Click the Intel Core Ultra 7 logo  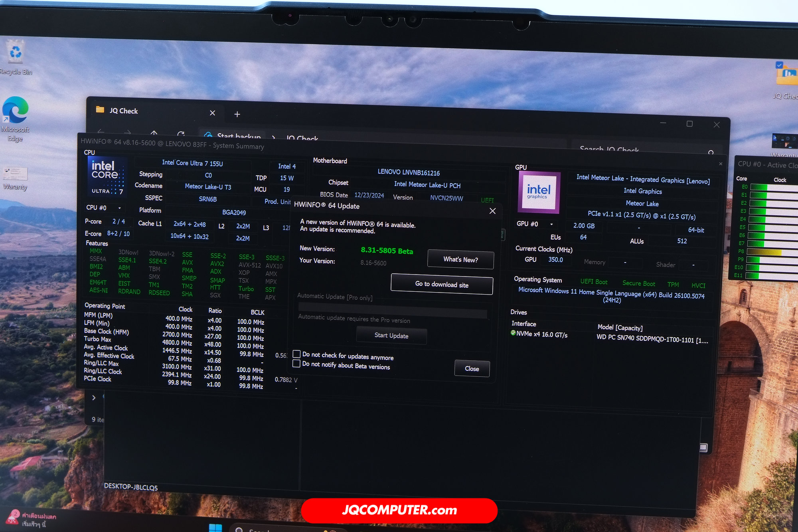pos(107,176)
